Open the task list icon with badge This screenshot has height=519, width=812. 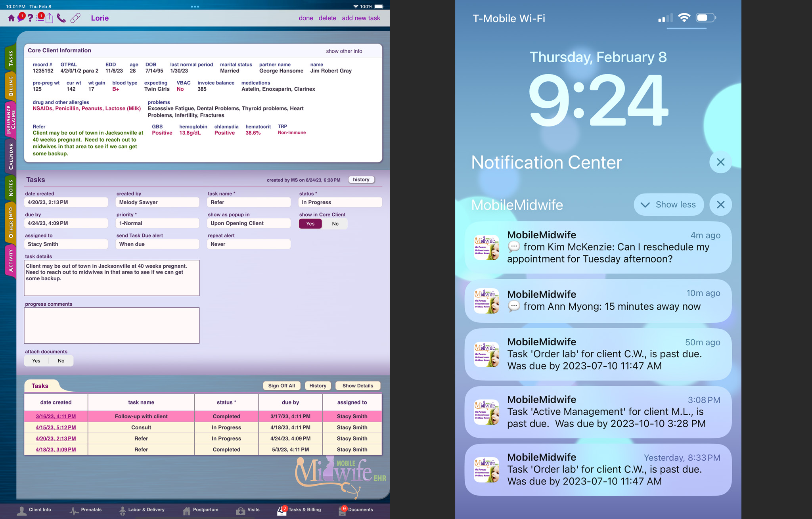coord(40,17)
